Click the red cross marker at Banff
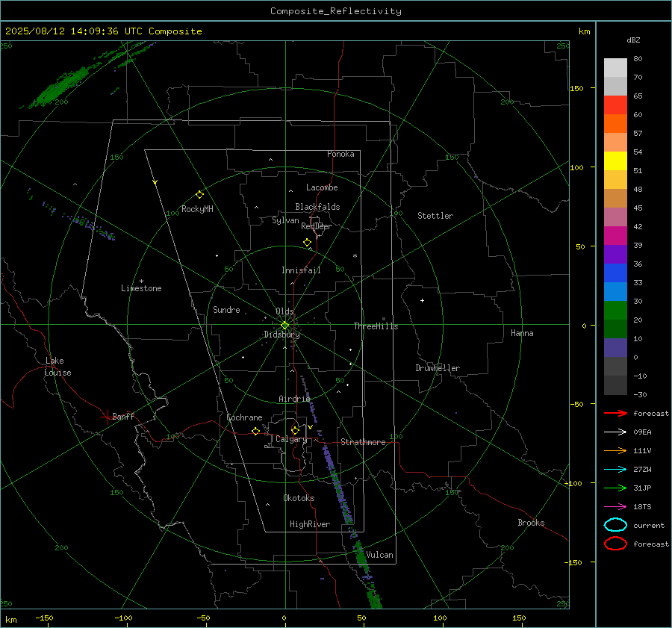Image resolution: width=672 pixels, height=628 pixels. pos(107,417)
